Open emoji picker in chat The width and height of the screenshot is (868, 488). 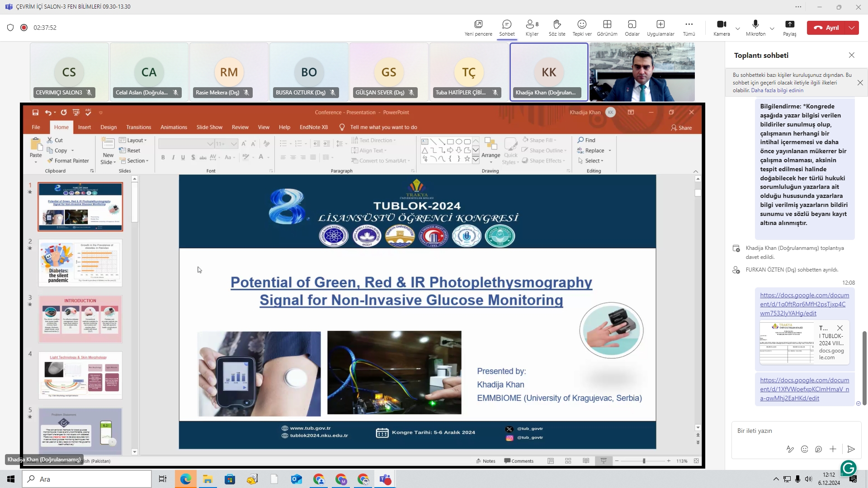[x=804, y=449]
